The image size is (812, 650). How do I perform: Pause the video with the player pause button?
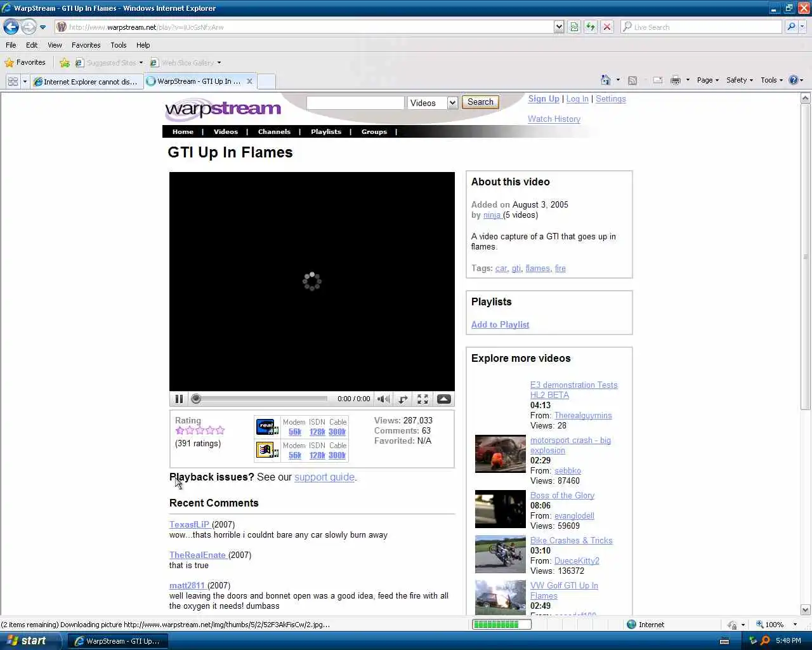(x=179, y=399)
